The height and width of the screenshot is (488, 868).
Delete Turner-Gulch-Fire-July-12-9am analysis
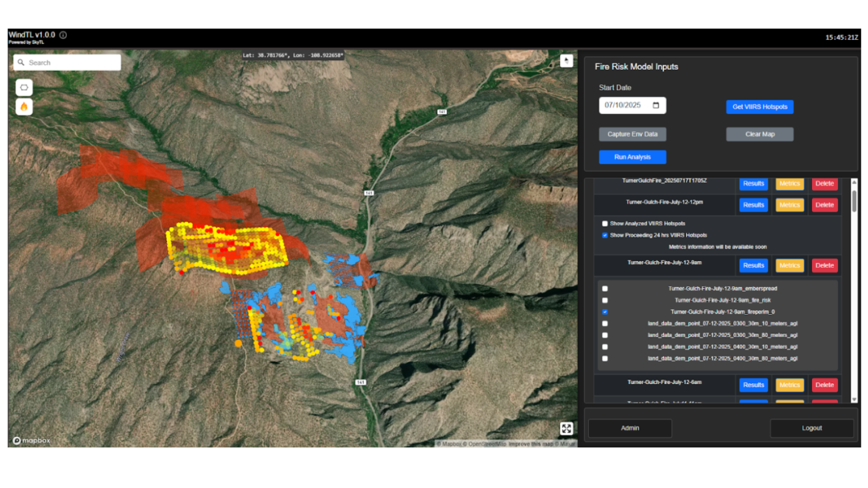click(825, 265)
